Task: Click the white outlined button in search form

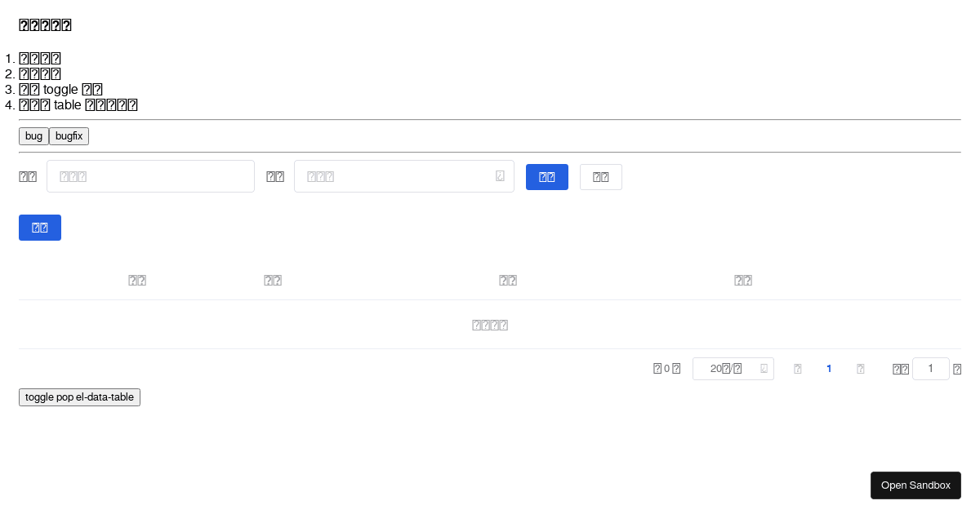Action: (601, 177)
